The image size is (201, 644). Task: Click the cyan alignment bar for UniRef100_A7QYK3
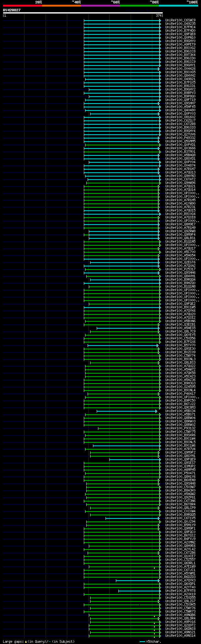[x=138, y=580]
